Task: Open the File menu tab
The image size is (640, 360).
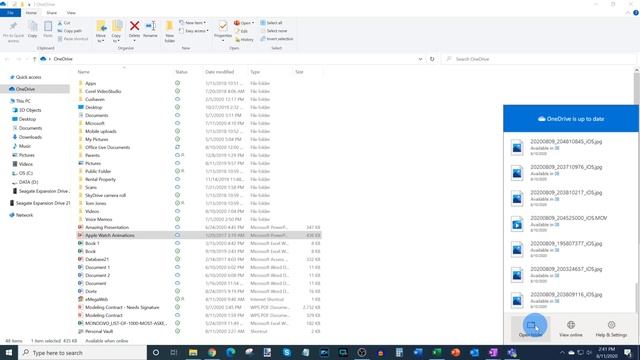Action: click(x=10, y=13)
